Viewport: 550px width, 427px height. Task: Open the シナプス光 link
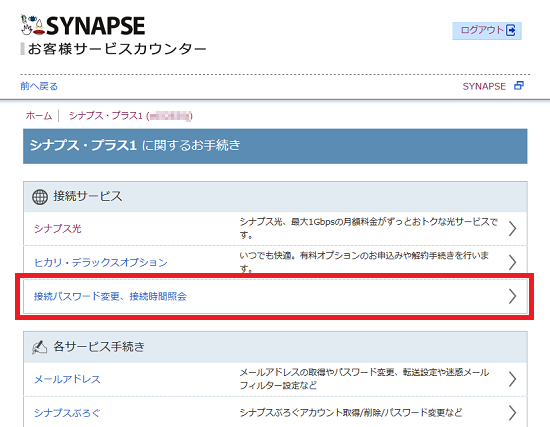[58, 229]
